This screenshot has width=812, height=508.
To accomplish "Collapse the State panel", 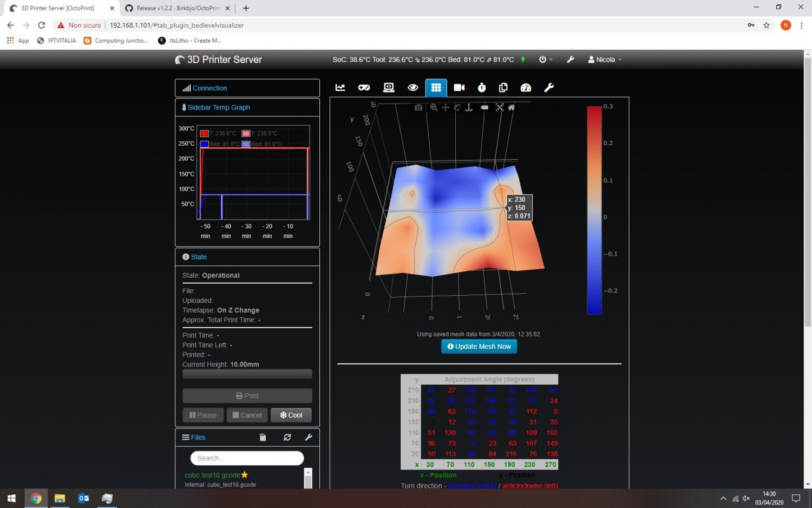I will tap(199, 257).
